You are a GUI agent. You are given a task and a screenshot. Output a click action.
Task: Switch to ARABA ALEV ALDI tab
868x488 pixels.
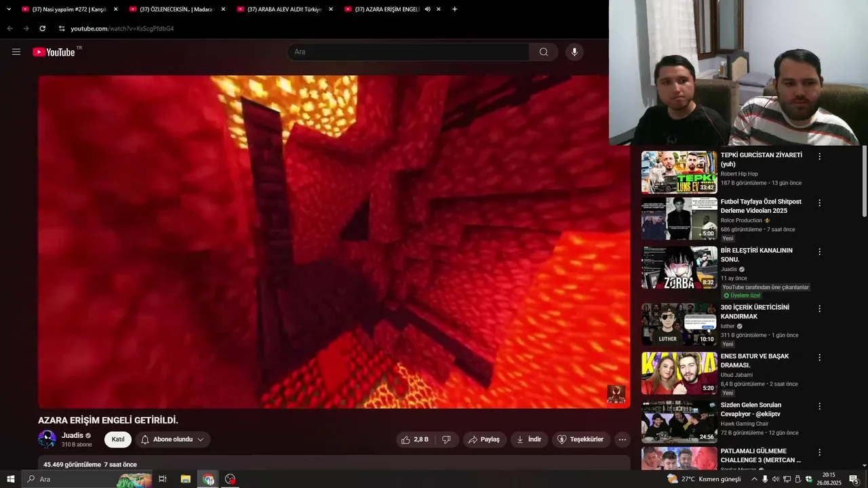(284, 9)
